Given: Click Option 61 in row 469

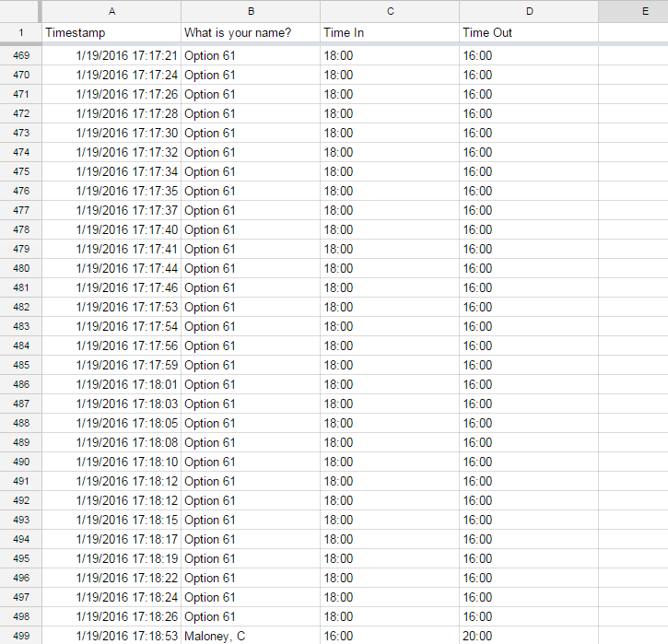Looking at the screenshot, I should tap(251, 55).
